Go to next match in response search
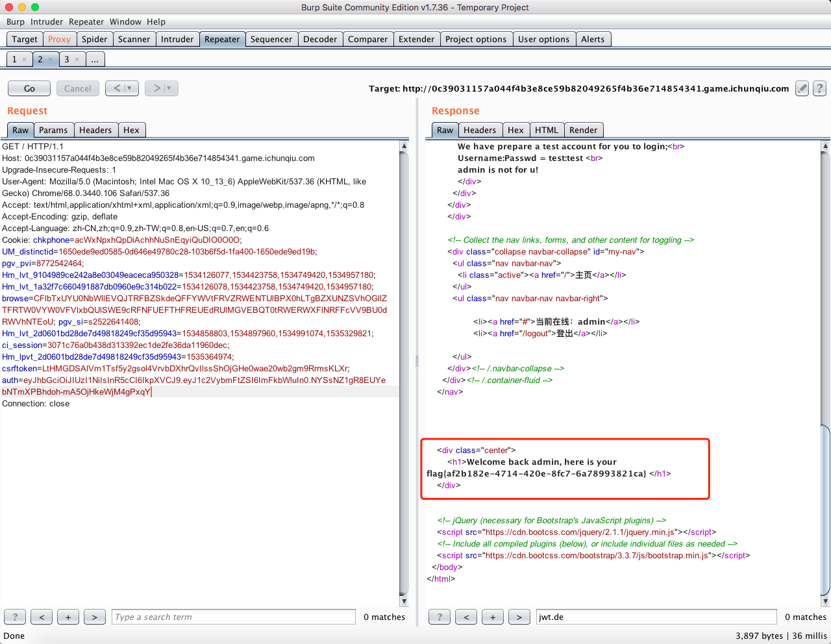Image resolution: width=831 pixels, height=644 pixels. pyautogui.click(x=519, y=617)
